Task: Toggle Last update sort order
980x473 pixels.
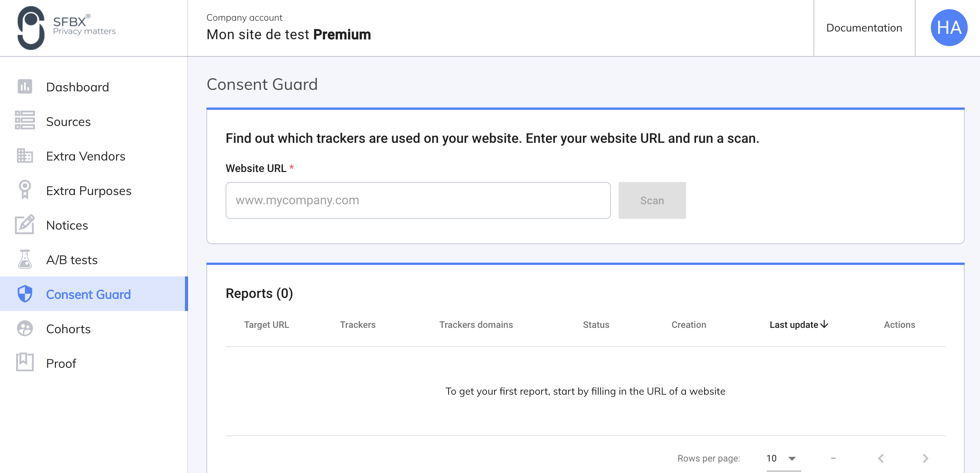Action: [x=798, y=324]
